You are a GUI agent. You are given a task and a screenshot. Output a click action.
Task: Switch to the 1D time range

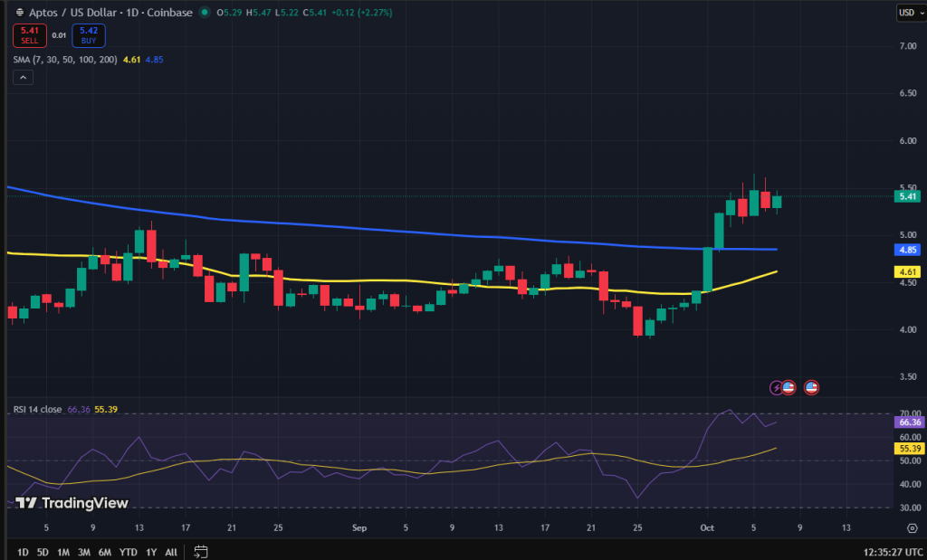click(23, 553)
